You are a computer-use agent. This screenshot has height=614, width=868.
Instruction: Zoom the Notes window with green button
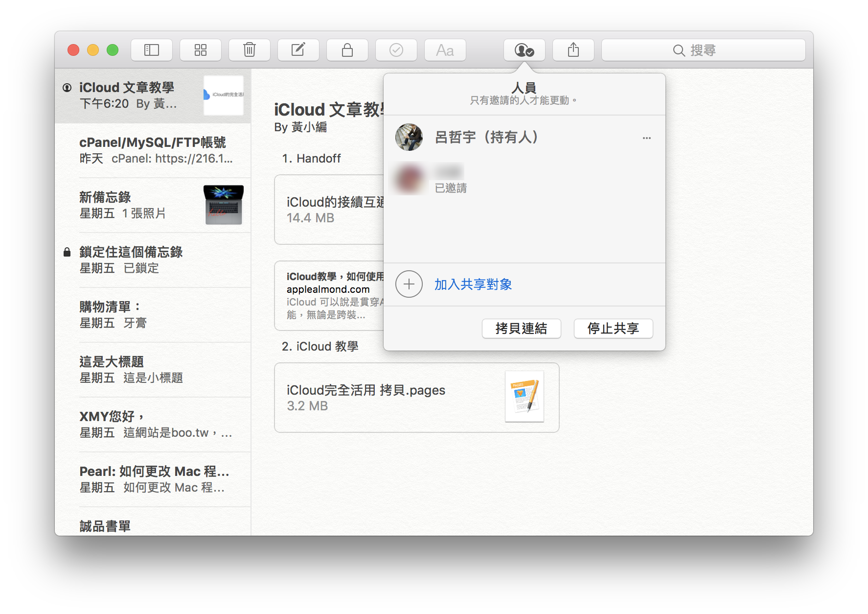pos(113,50)
